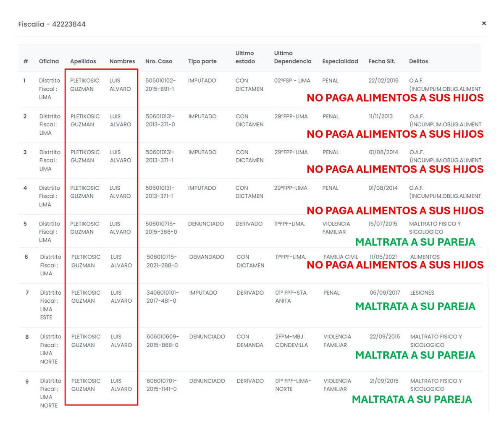Image resolution: width=504 pixels, height=445 pixels.
Task: Click the # column header
Action: click(26, 61)
